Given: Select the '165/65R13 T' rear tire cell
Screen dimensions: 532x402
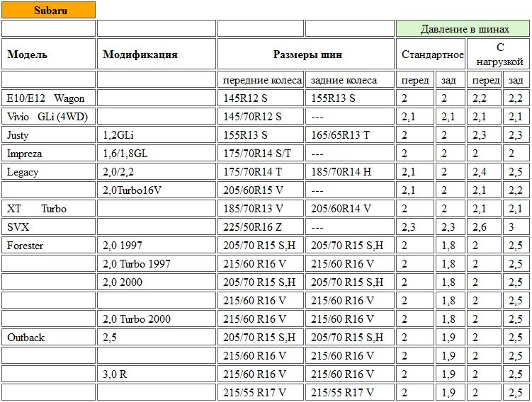Looking at the screenshot, I should pyautogui.click(x=350, y=135).
